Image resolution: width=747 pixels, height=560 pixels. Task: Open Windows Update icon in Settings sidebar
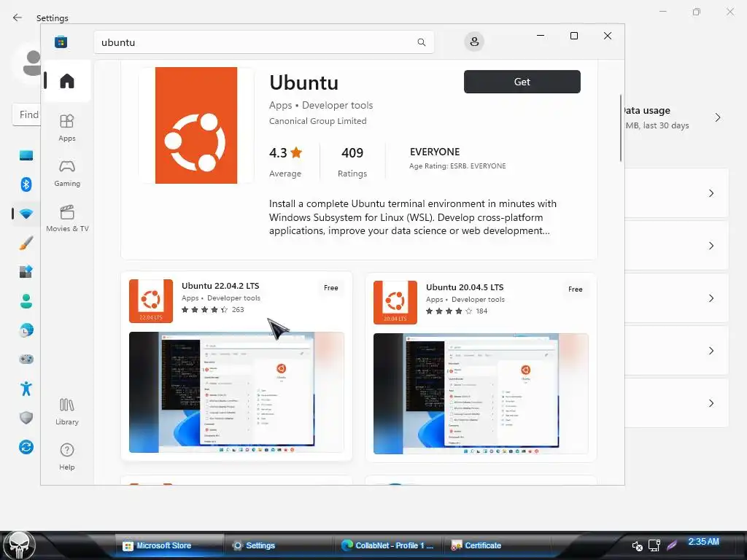tap(26, 447)
